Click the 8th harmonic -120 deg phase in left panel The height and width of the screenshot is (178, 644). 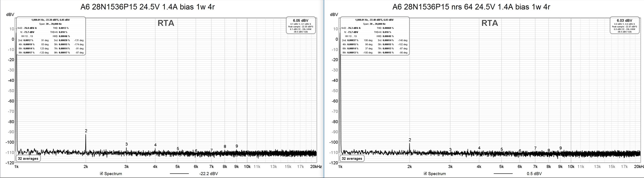pos(45,53)
